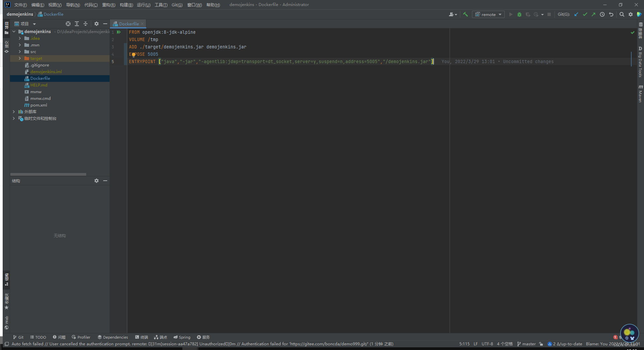Image resolution: width=644 pixels, height=350 pixels.
Task: Open the Git(G) menu
Action: [177, 5]
